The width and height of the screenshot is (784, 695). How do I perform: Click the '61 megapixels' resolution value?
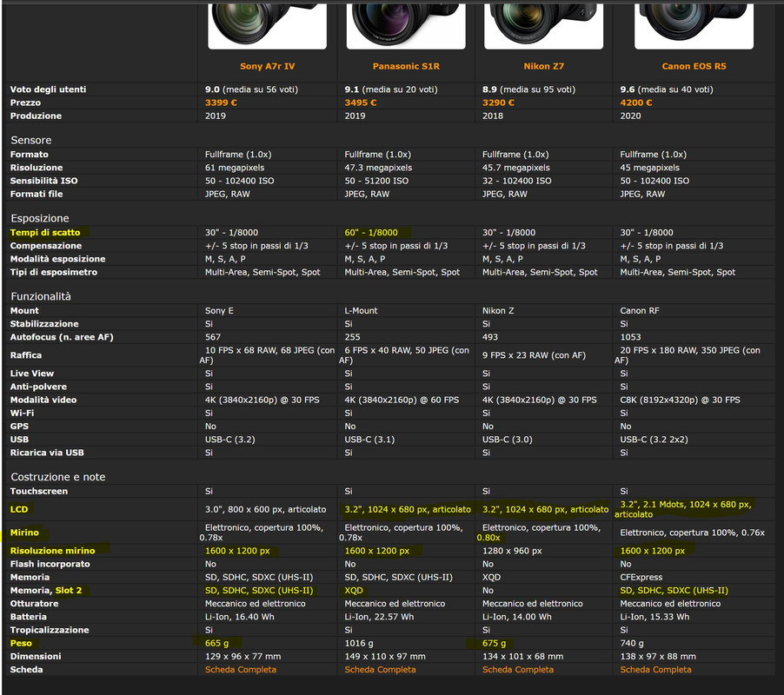click(235, 168)
